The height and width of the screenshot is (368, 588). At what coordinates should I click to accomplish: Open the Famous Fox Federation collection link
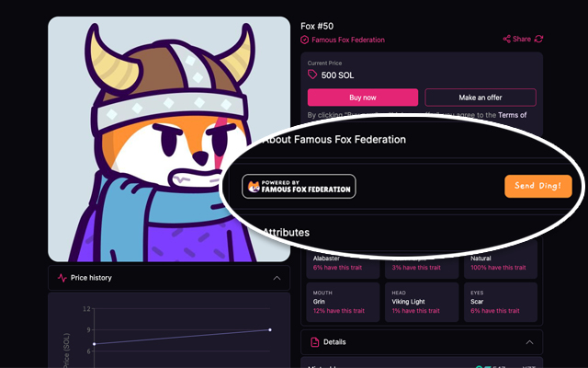click(x=348, y=40)
